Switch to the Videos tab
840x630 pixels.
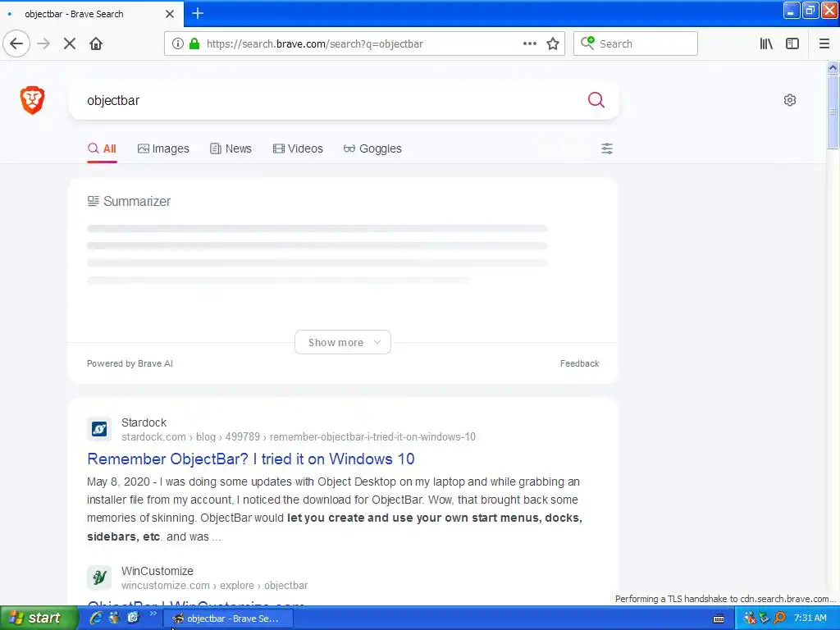(x=298, y=148)
